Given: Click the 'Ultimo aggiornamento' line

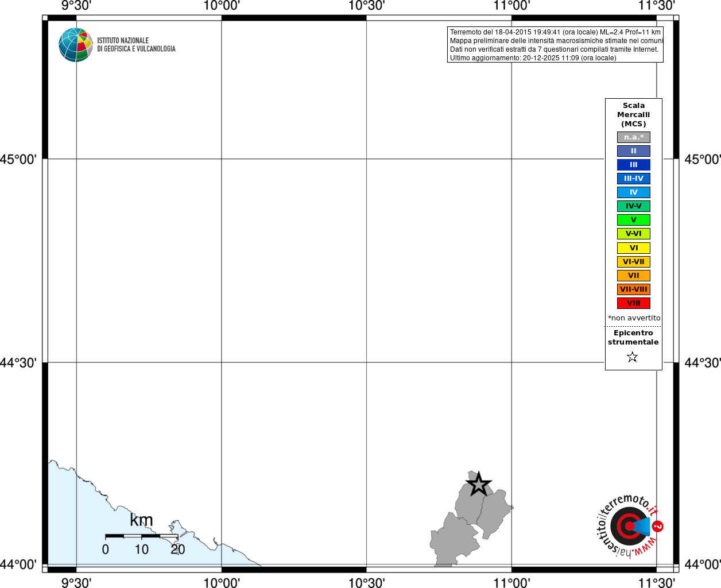Looking at the screenshot, I should pos(533,58).
